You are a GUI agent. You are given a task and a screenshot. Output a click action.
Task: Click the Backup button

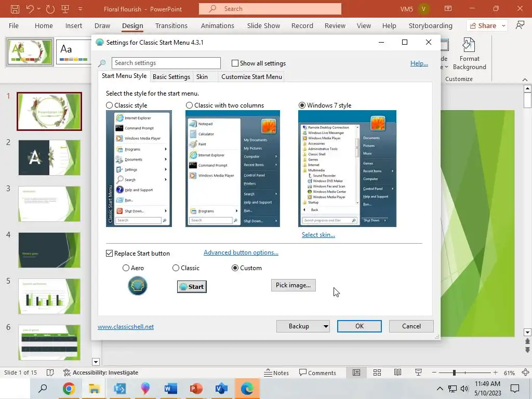[x=299, y=326]
